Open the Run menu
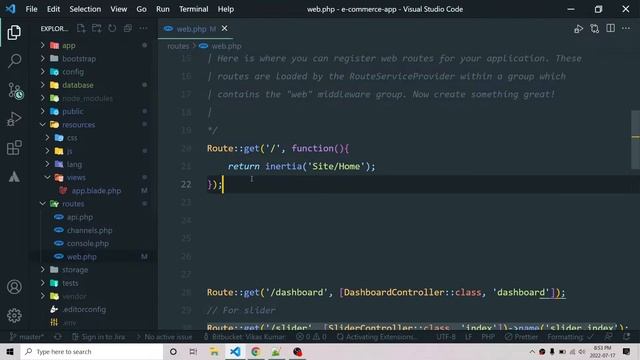The width and height of the screenshot is (640, 360). [162, 9]
